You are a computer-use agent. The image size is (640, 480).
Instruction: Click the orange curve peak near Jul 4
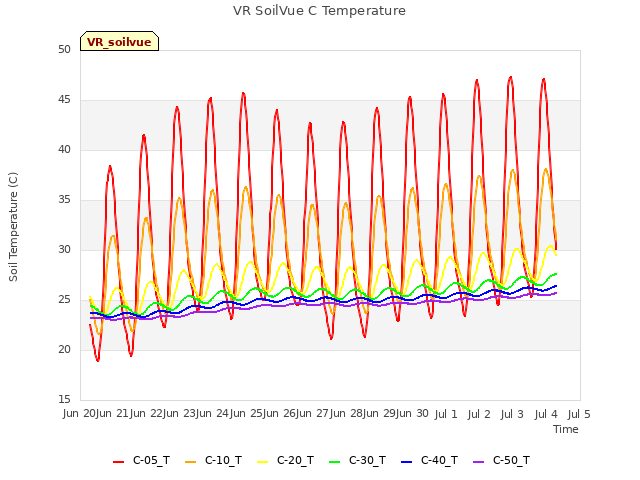point(546,169)
